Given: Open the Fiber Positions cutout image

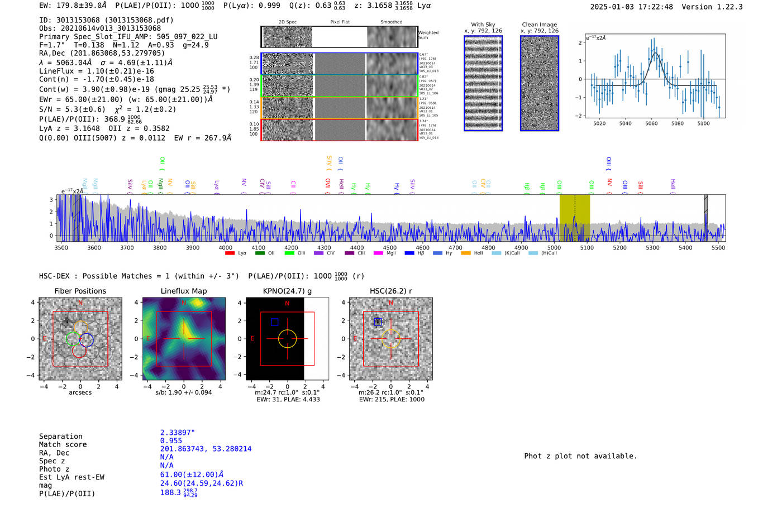Looking at the screenshot, I should 80,339.
